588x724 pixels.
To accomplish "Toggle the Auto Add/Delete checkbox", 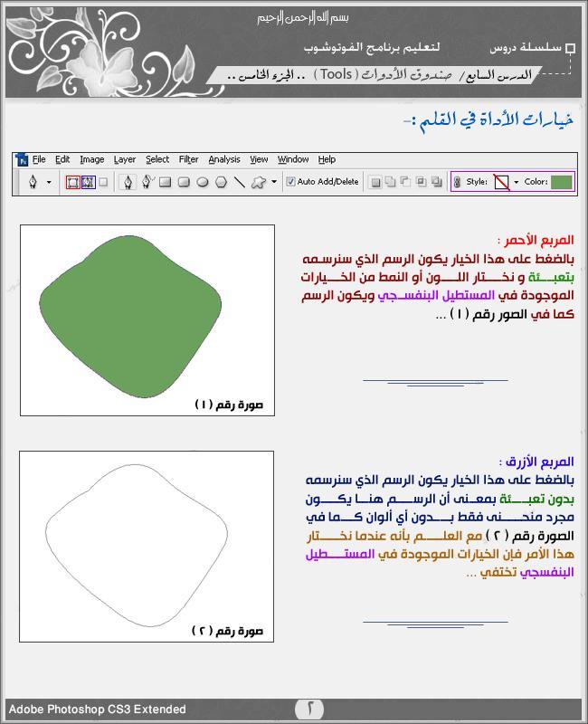I will pyautogui.click(x=290, y=182).
